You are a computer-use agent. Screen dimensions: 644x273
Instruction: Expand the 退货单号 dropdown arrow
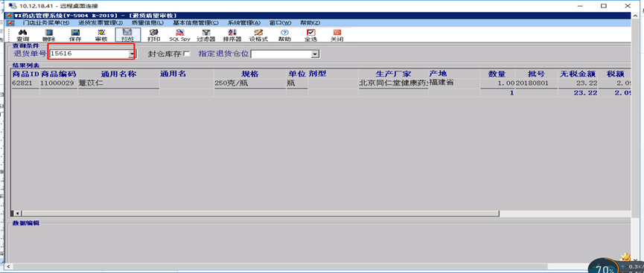132,54
